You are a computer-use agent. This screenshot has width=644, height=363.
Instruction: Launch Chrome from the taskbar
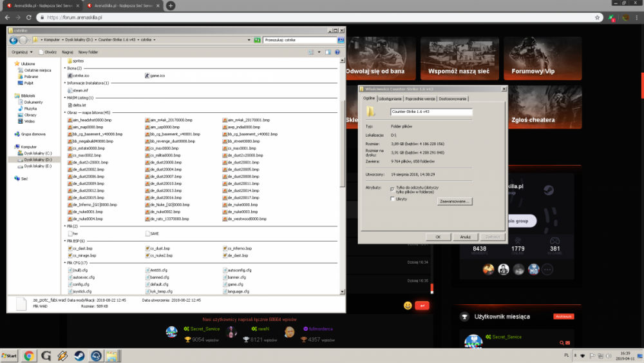click(29, 356)
